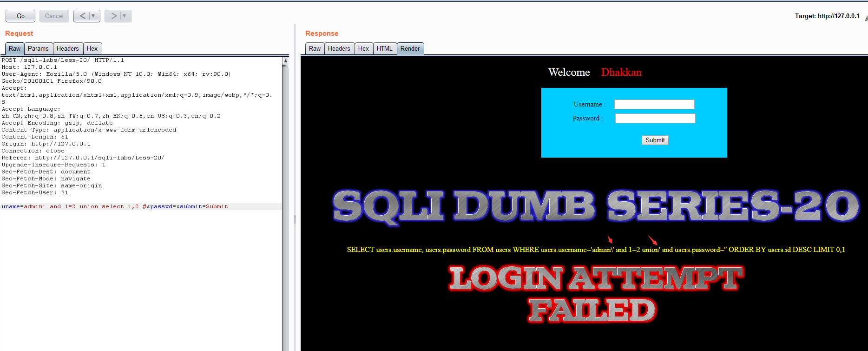The width and height of the screenshot is (868, 351).
Task: Click the Go button to send request
Action: click(x=20, y=16)
